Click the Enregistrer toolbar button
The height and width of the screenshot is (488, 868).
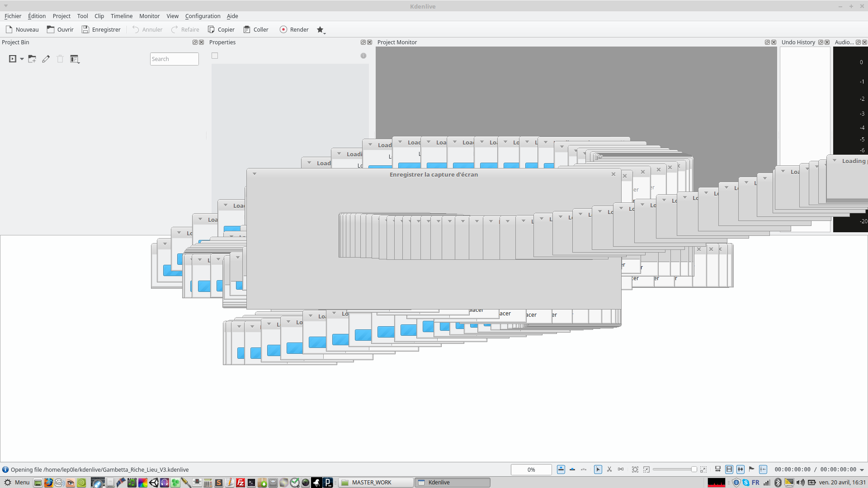[101, 29]
